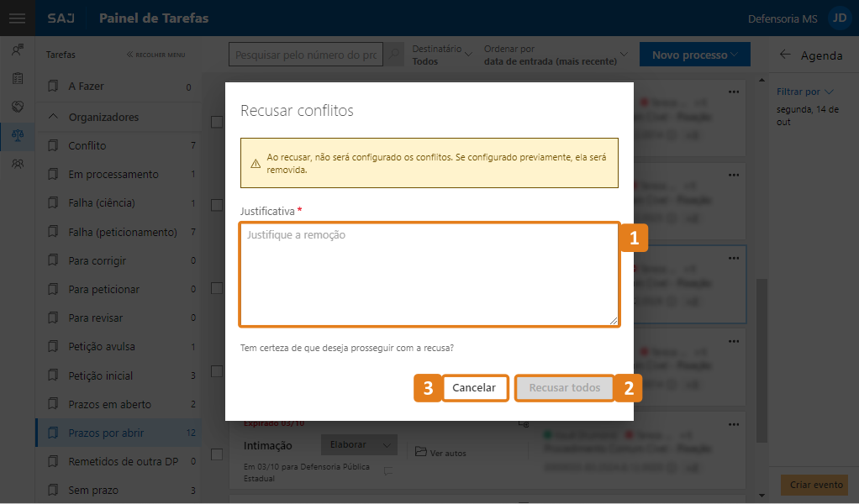Collapse menu via Recolher Menu
859x504 pixels.
pyautogui.click(x=156, y=55)
